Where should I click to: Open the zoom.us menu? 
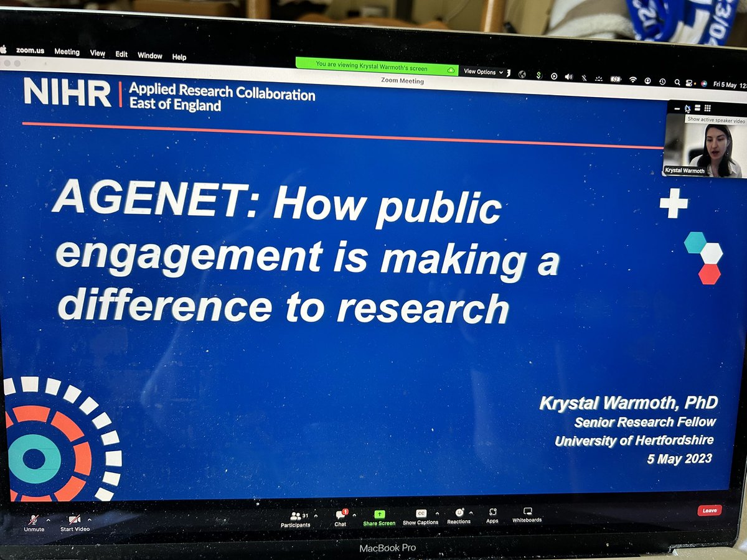click(x=31, y=50)
